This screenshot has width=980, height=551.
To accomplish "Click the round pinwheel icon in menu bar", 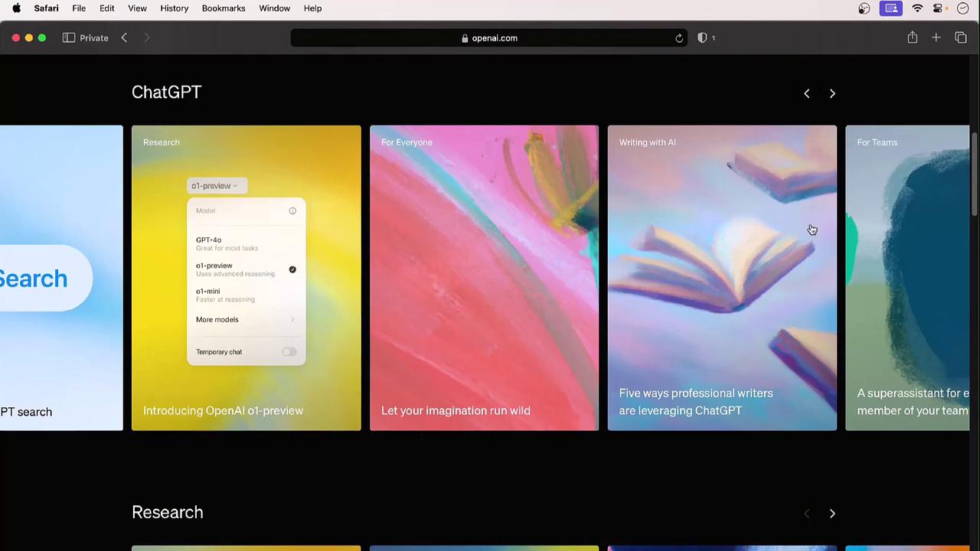I will [x=864, y=8].
